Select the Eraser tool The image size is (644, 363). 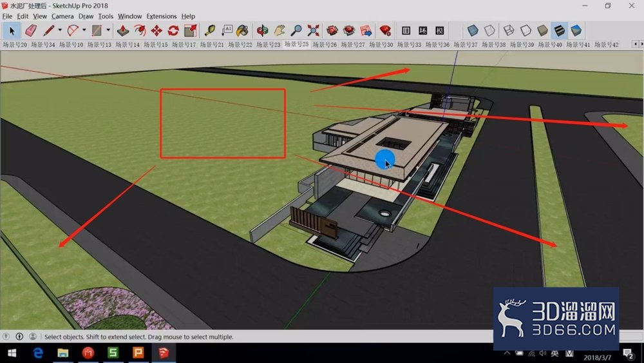30,30
